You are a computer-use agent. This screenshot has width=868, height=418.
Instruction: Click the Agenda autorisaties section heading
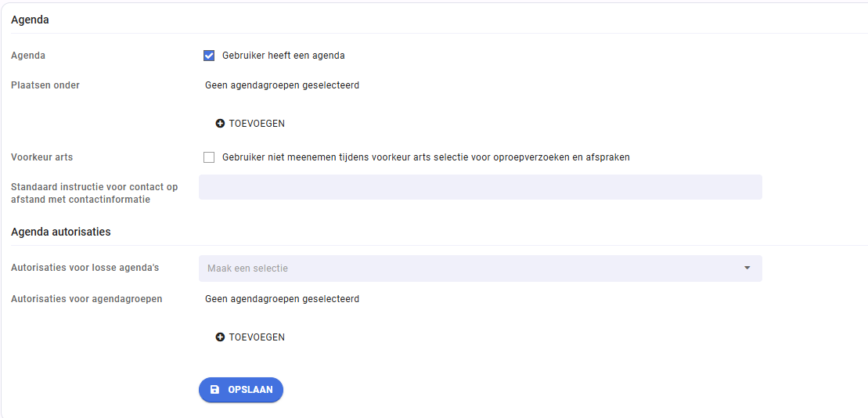click(61, 232)
